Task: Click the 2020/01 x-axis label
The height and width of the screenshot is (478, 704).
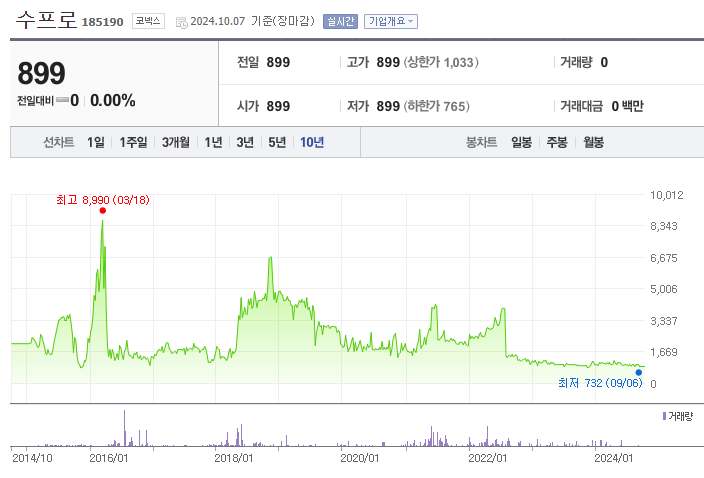Action: (x=360, y=458)
